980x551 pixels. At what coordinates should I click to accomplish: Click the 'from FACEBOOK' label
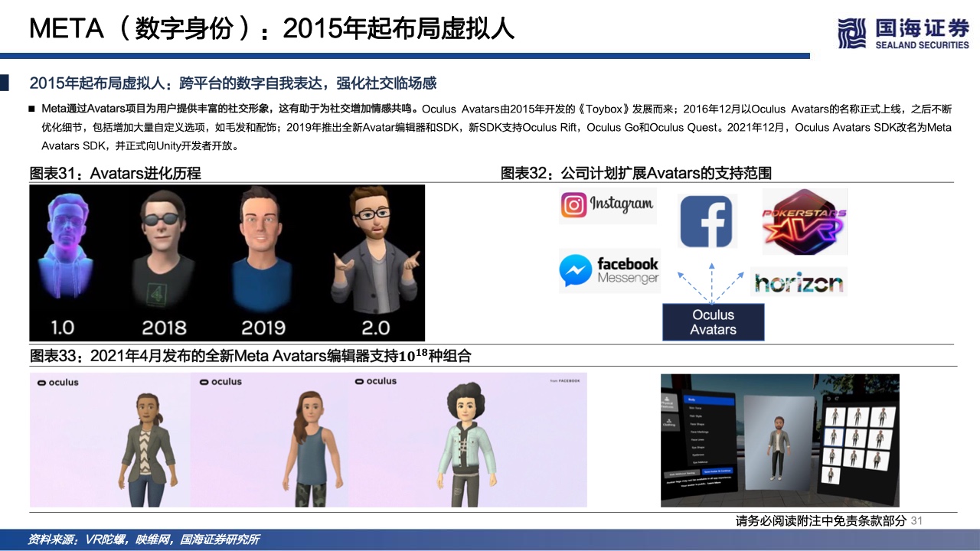tap(565, 380)
